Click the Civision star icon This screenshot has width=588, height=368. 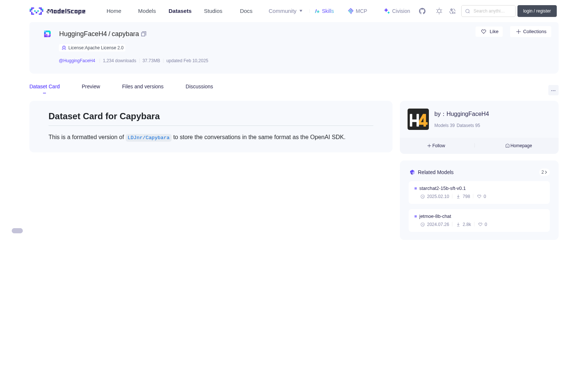(x=387, y=11)
